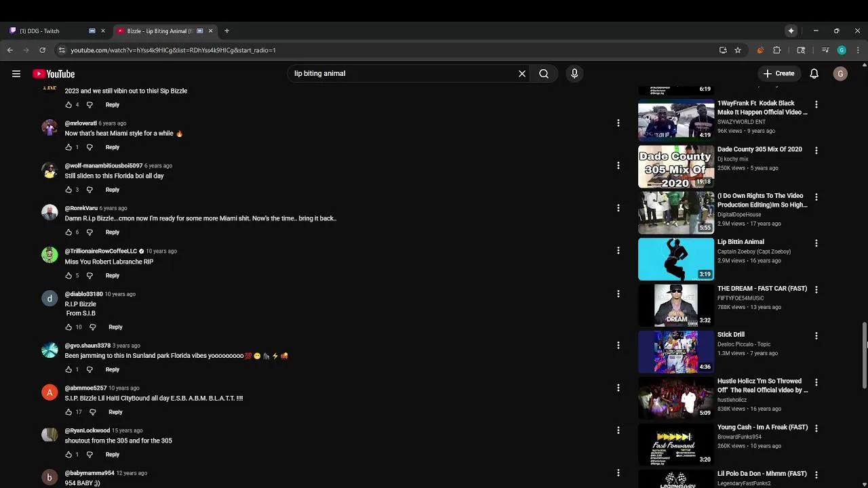This screenshot has height=488, width=868.
Task: Open the YouTube guide hamburger menu
Action: point(16,74)
